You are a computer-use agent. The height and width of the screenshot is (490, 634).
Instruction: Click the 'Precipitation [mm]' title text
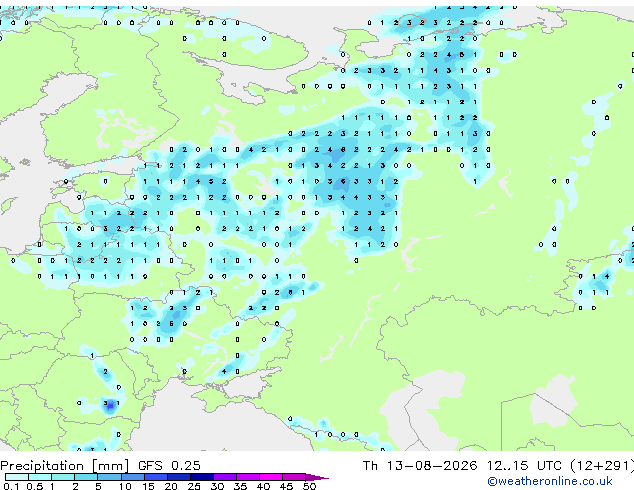(x=64, y=466)
